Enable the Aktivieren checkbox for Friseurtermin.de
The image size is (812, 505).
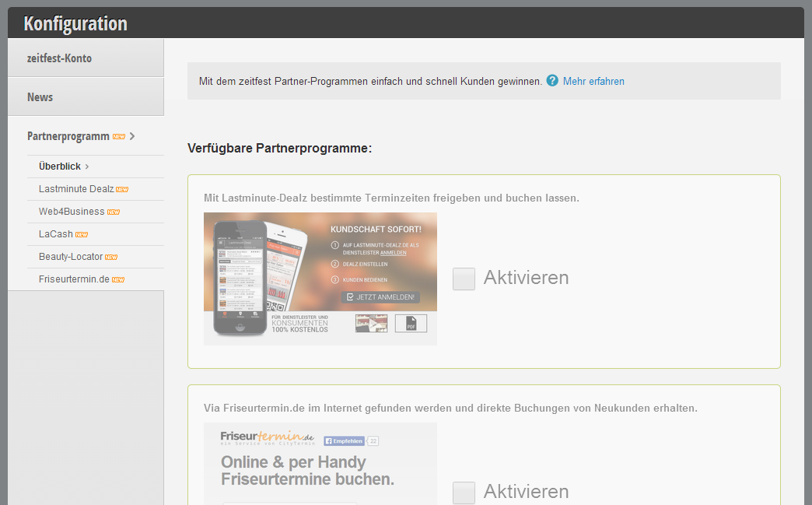(x=464, y=493)
